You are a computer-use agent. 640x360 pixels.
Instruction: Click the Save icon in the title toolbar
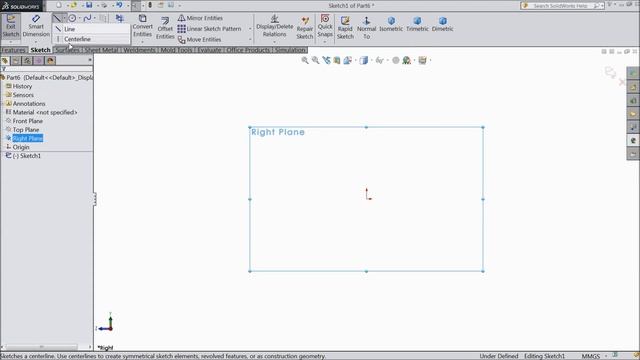[x=89, y=5]
